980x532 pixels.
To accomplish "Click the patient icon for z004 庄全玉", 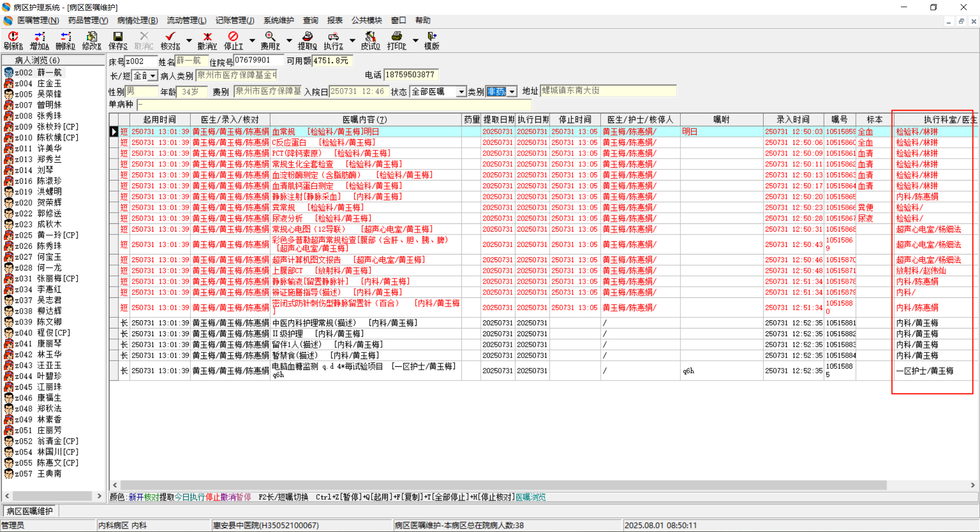I will coord(9,84).
